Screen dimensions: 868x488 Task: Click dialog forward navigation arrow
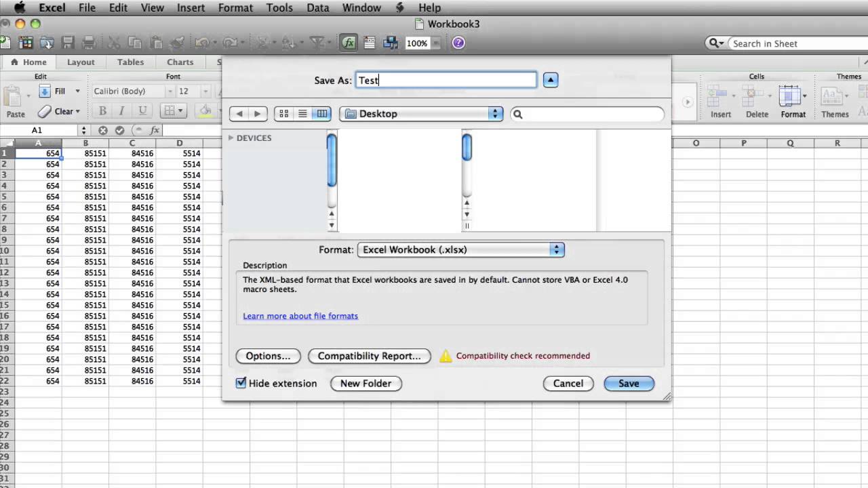[x=258, y=114]
